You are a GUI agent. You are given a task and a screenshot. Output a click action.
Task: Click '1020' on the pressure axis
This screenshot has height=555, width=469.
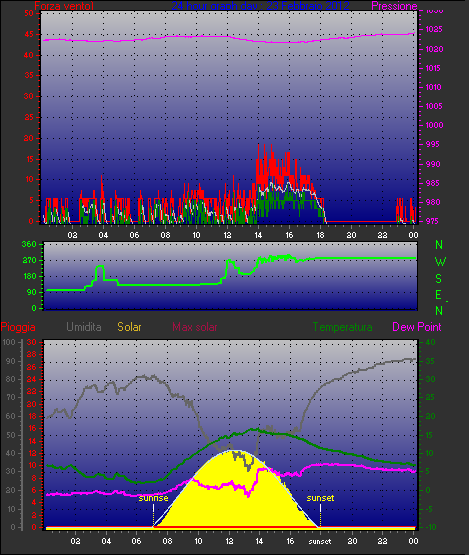click(434, 49)
